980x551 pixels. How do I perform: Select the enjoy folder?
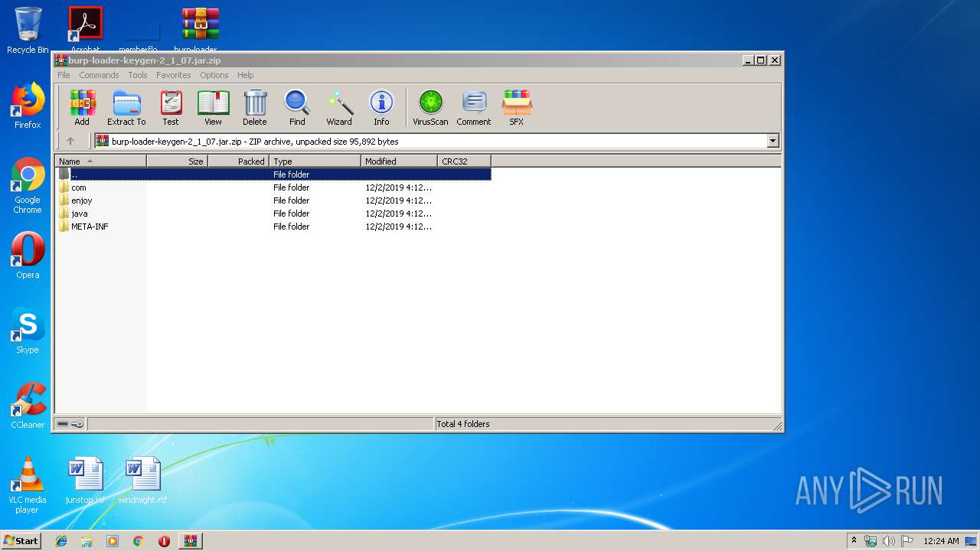pos(274,201)
